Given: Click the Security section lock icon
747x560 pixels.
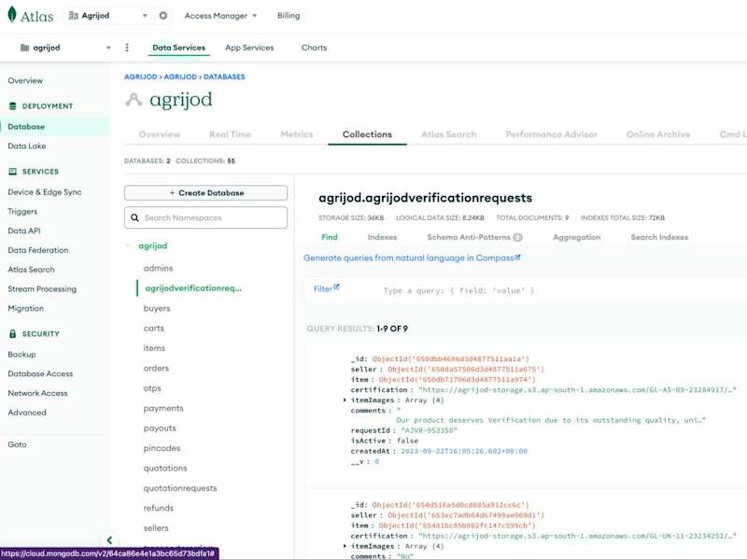Looking at the screenshot, I should pos(13,334).
